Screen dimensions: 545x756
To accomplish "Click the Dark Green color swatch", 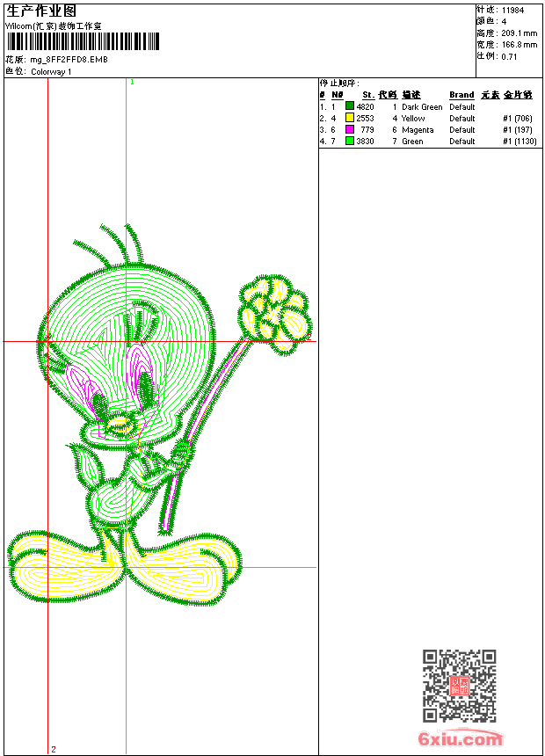I will coord(349,106).
